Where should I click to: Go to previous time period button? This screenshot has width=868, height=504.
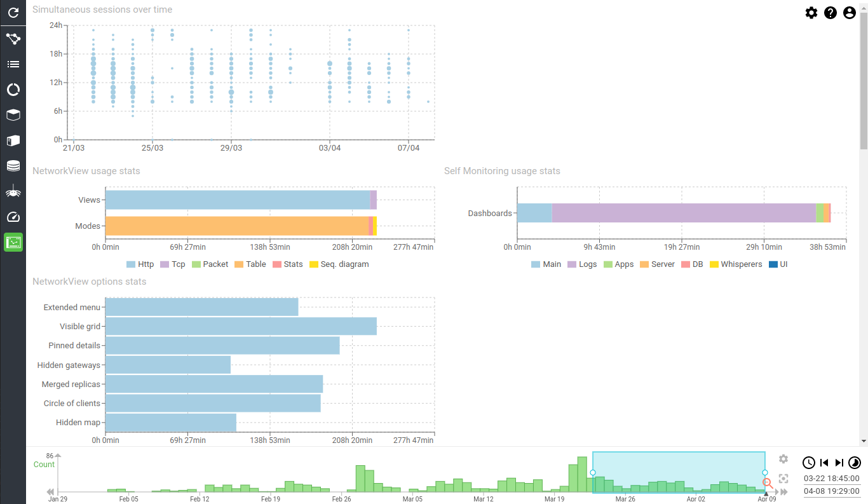click(824, 463)
